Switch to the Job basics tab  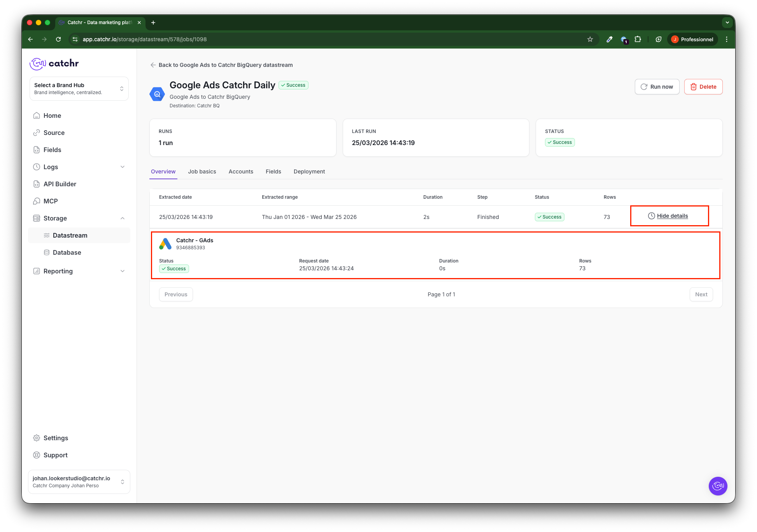click(202, 171)
